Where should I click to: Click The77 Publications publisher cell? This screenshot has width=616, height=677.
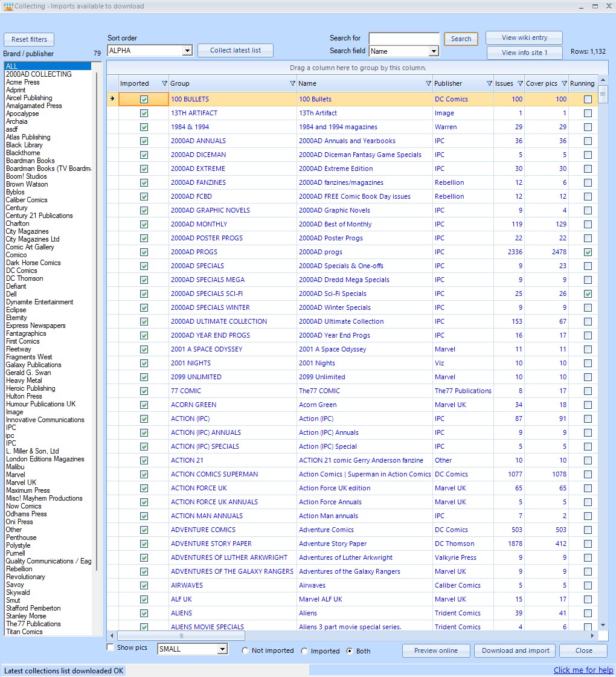coord(463,391)
